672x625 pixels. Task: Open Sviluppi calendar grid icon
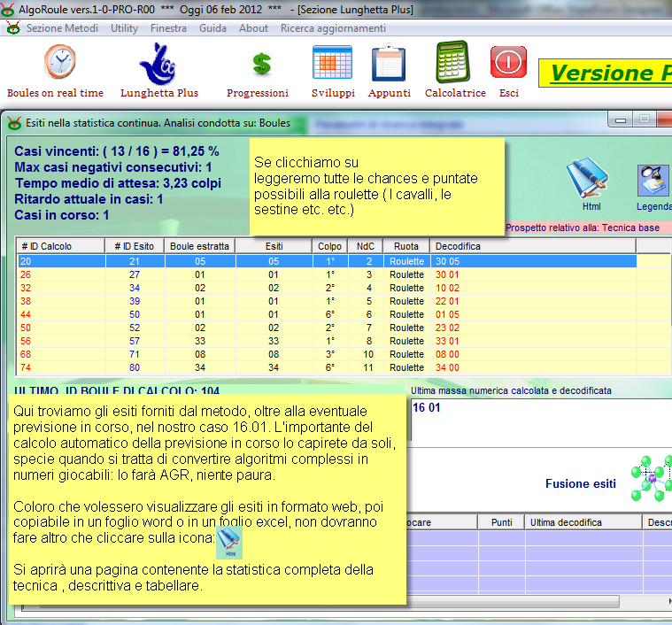[333, 63]
